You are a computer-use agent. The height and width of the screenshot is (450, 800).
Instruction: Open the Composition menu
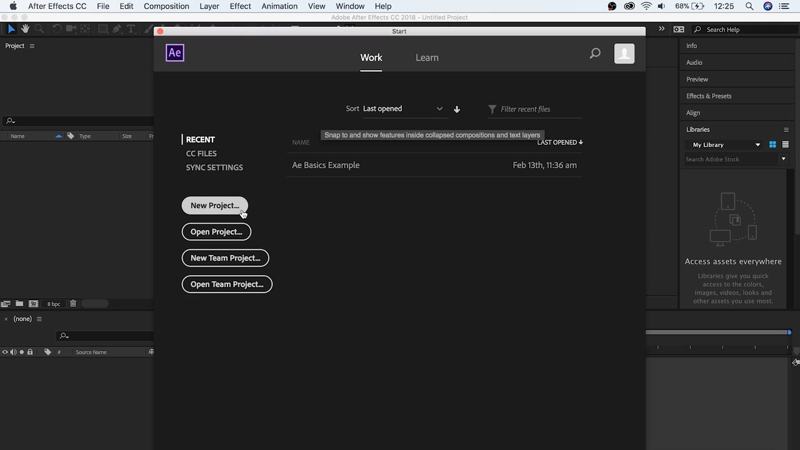pos(166,6)
